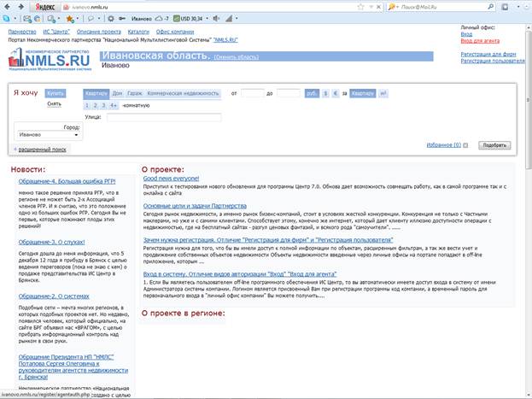Click the price 'до' input field
532x399 pixels.
(288, 93)
